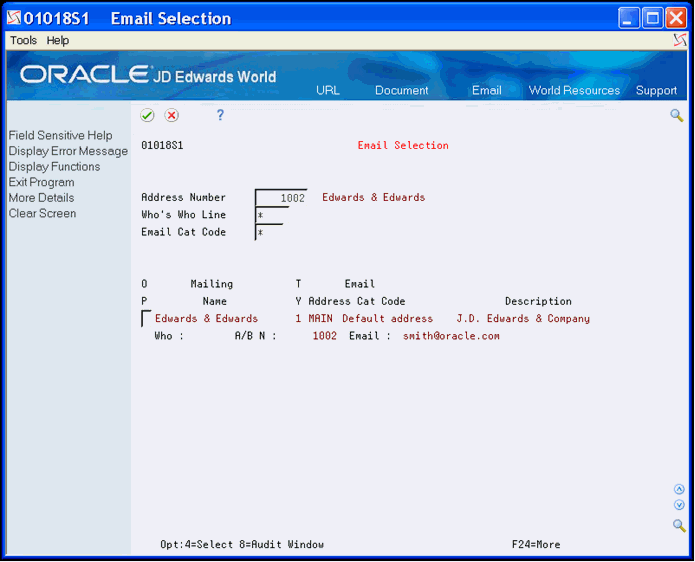Screen dimensions: 695x562
Task: Open the Document tab in banner
Action: tap(402, 90)
